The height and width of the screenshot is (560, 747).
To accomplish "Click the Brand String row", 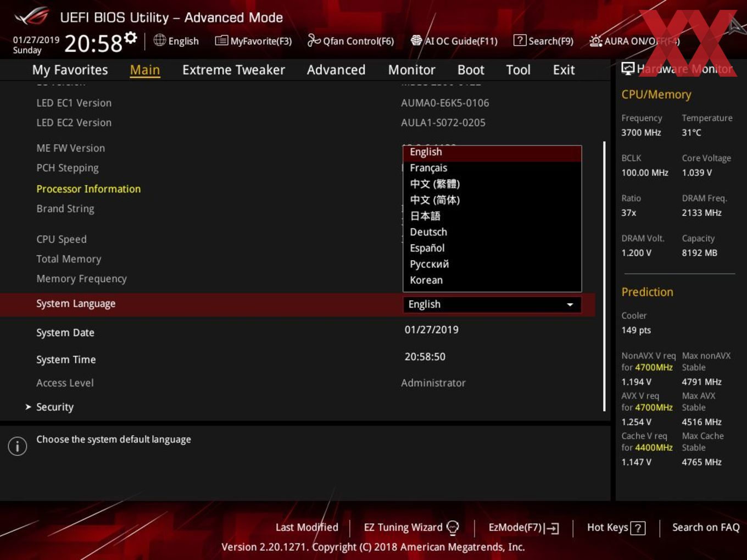I will [x=65, y=209].
